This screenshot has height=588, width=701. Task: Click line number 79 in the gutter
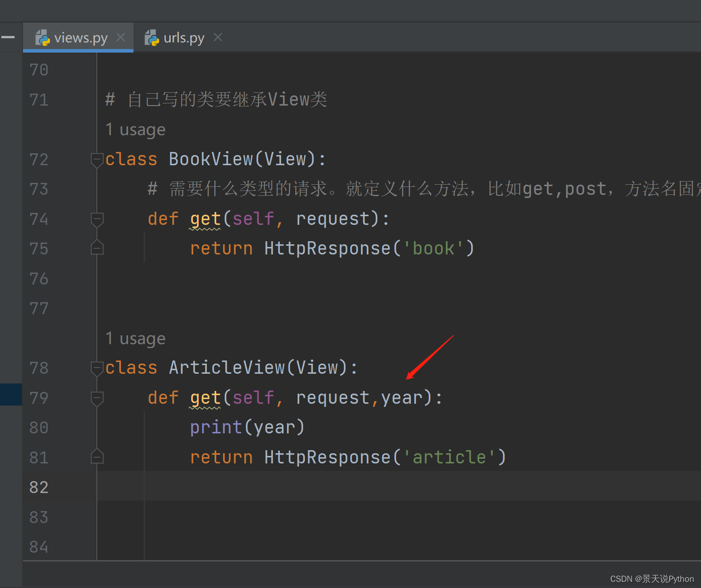pyautogui.click(x=39, y=398)
